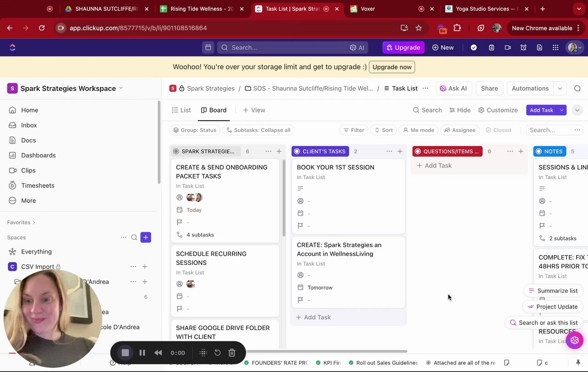588x372 pixels.
Task: Pause the screen recording
Action: tap(142, 353)
